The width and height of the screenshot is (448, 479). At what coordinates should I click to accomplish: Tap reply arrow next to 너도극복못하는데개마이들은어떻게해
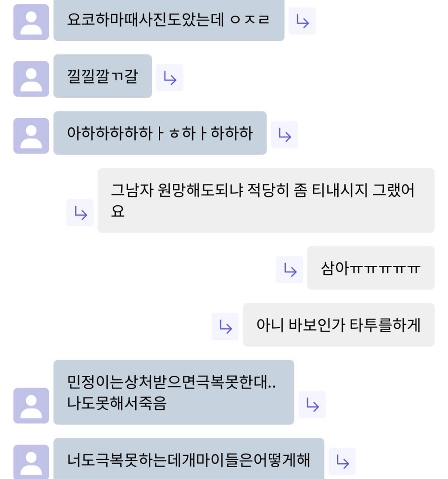click(x=342, y=461)
